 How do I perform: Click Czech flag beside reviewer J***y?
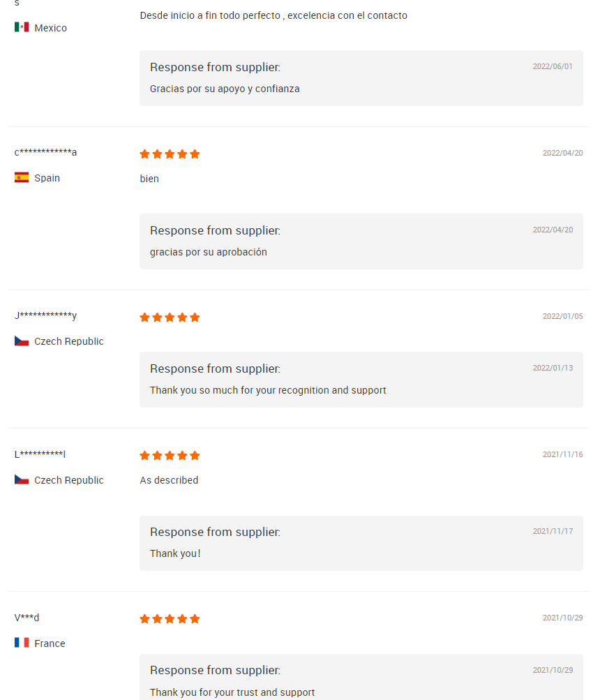22,341
